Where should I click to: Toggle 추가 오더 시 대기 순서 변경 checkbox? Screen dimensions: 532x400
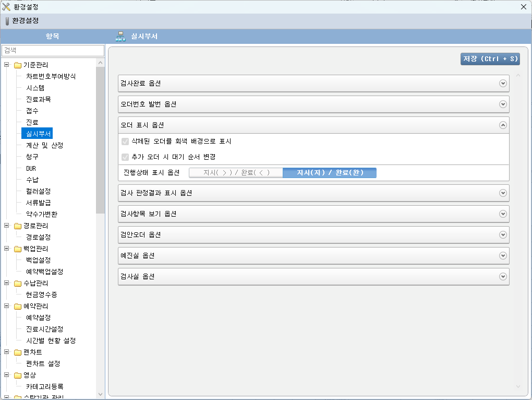point(125,157)
